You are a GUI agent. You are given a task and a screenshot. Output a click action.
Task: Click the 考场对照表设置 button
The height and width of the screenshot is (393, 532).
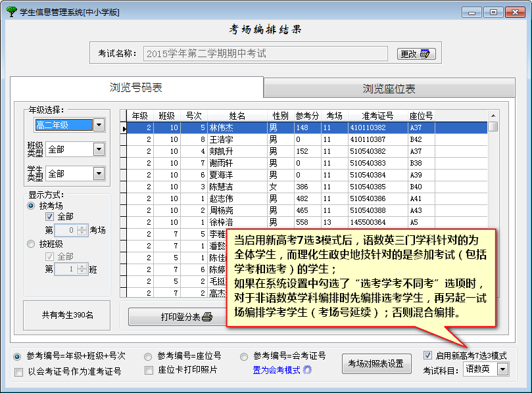tap(375, 363)
